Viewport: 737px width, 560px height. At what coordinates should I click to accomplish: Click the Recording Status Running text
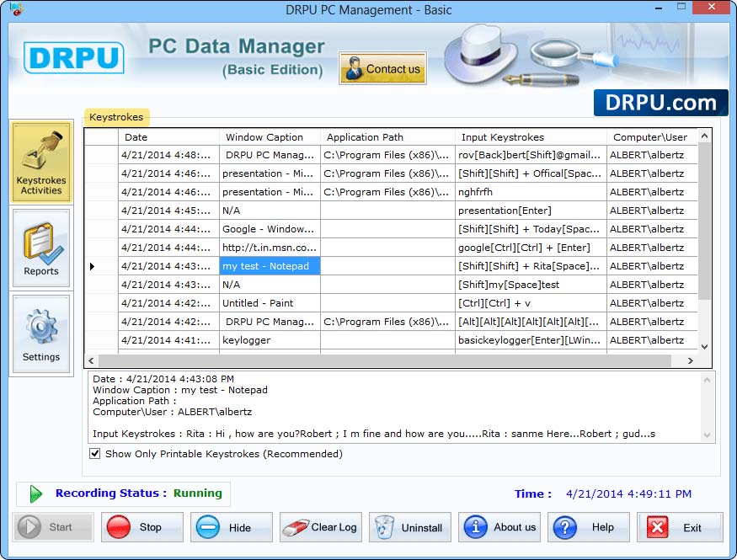[x=197, y=493]
